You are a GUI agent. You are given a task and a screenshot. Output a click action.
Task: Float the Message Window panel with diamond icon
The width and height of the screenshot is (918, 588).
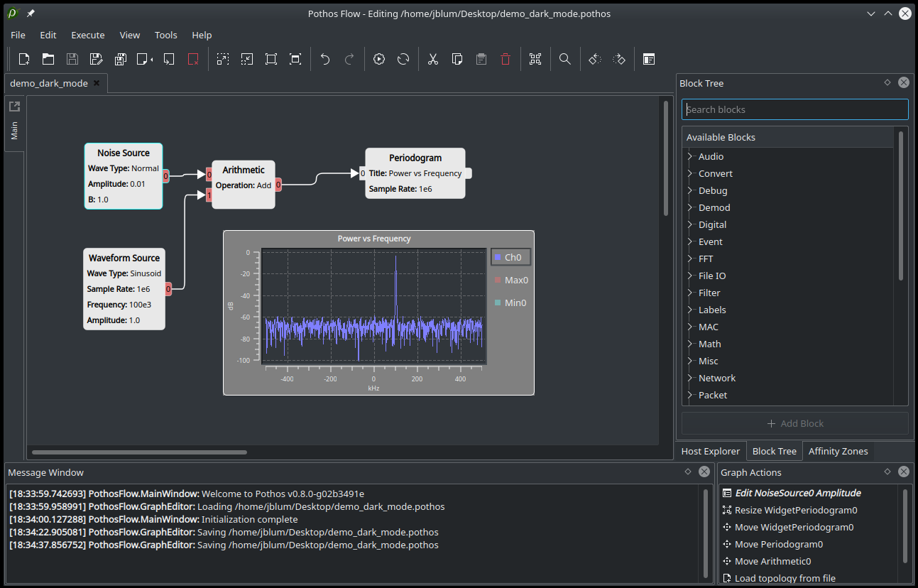(688, 472)
